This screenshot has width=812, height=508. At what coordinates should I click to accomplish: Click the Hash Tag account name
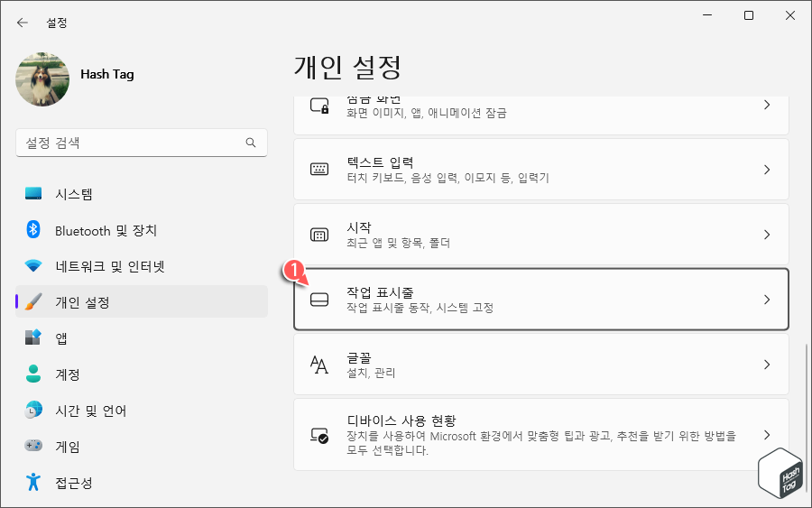[x=107, y=75]
